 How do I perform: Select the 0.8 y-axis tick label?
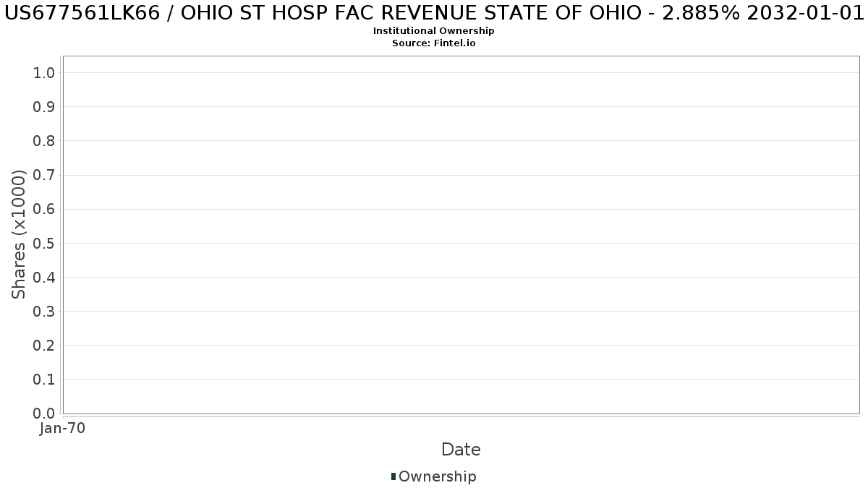44,141
